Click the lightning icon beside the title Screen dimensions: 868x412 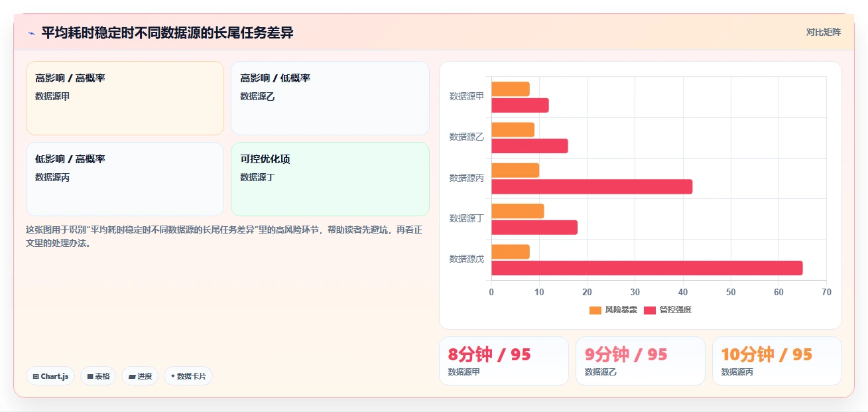(x=31, y=33)
